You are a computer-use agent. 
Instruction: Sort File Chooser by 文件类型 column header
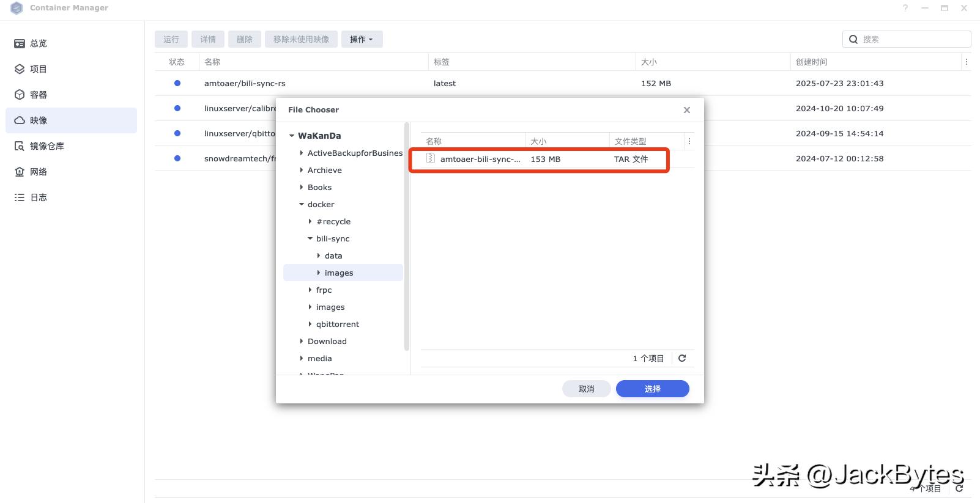pos(647,141)
